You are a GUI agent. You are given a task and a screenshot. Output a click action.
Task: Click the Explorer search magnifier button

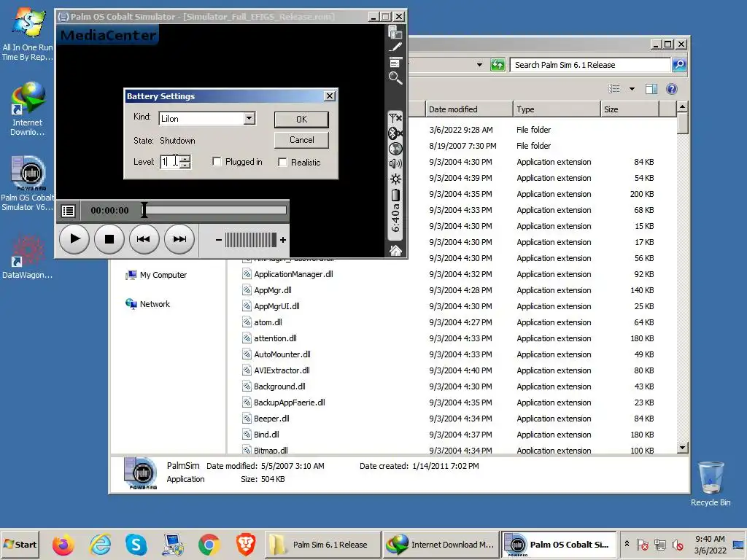[679, 65]
